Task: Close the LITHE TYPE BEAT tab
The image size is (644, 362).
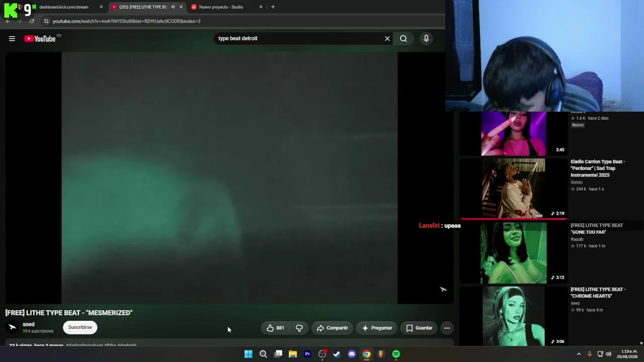Action: click(181, 7)
